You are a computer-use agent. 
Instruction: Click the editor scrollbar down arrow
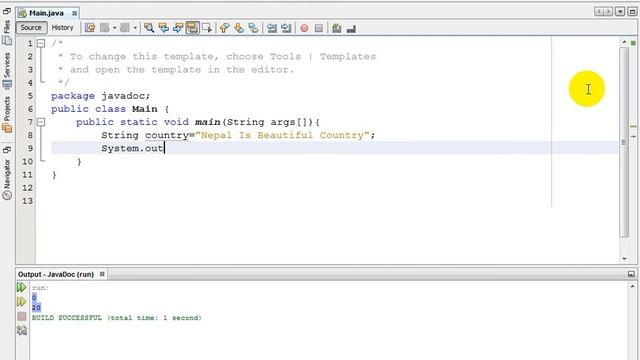point(624,258)
